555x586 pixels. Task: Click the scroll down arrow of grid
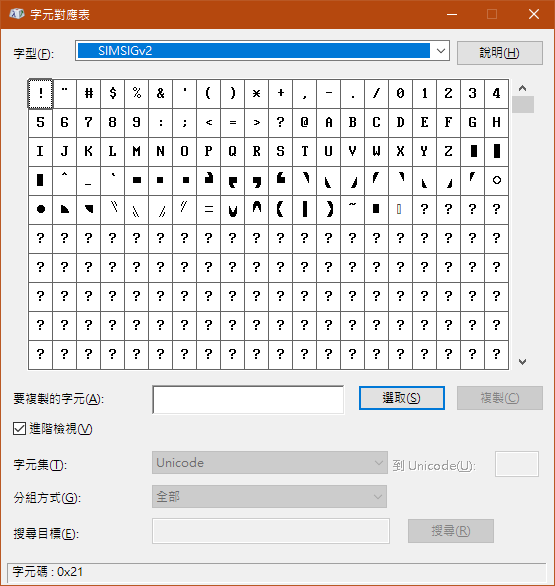pyautogui.click(x=522, y=361)
